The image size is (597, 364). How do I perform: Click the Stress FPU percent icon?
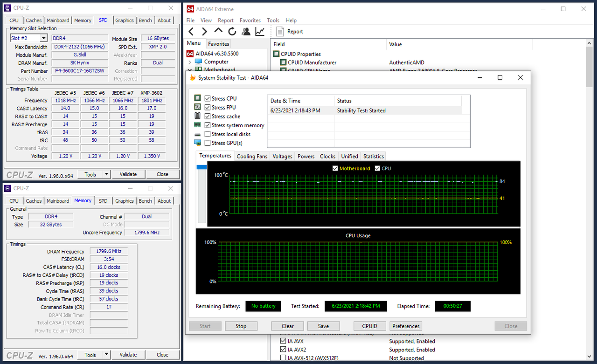pos(198,107)
